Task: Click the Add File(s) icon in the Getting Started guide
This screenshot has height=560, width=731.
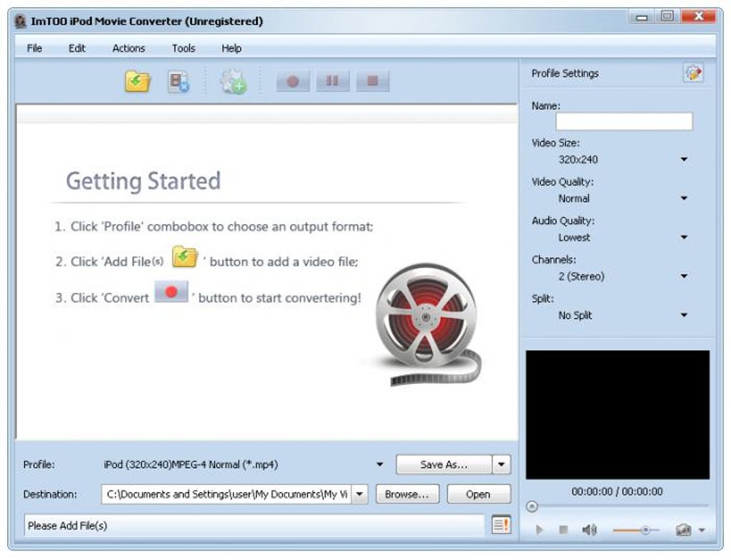Action: (x=185, y=256)
